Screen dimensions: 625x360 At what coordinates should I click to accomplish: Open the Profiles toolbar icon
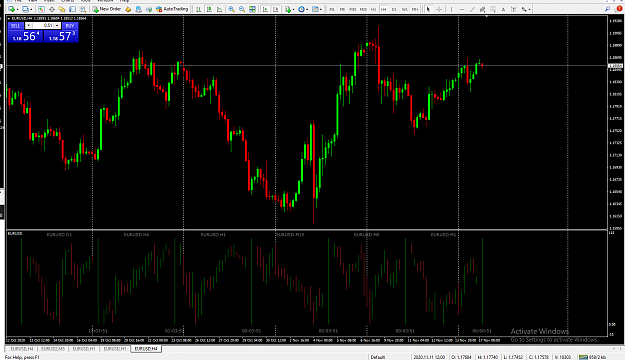pyautogui.click(x=25, y=9)
